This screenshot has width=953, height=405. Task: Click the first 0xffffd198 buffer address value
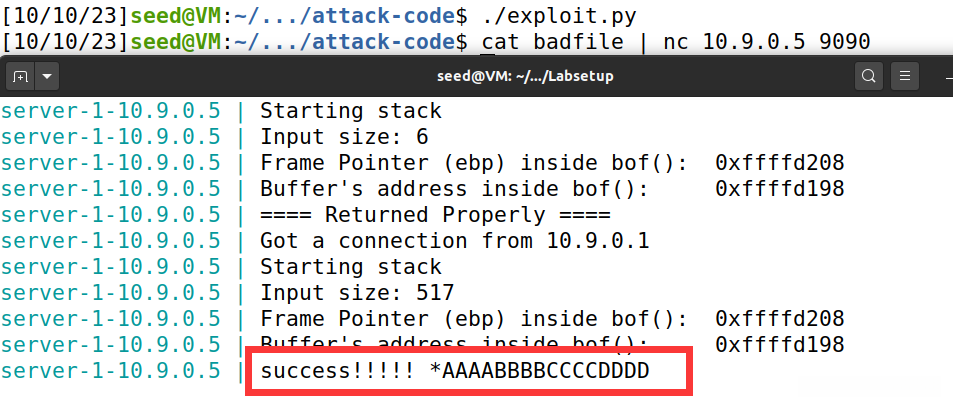[x=780, y=189]
